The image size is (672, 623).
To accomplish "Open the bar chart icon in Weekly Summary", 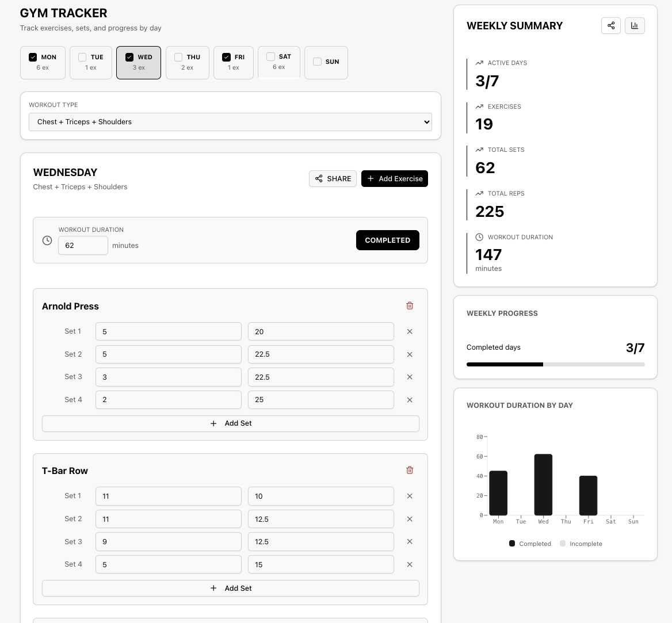I will click(635, 26).
